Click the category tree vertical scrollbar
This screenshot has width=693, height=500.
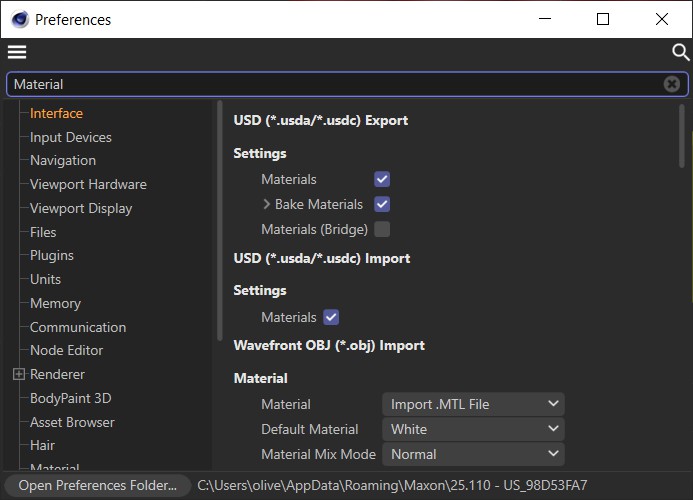(220, 221)
